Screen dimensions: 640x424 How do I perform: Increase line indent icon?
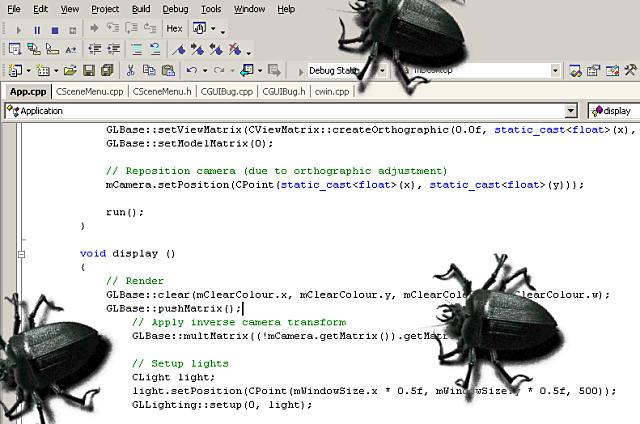pos(113,49)
